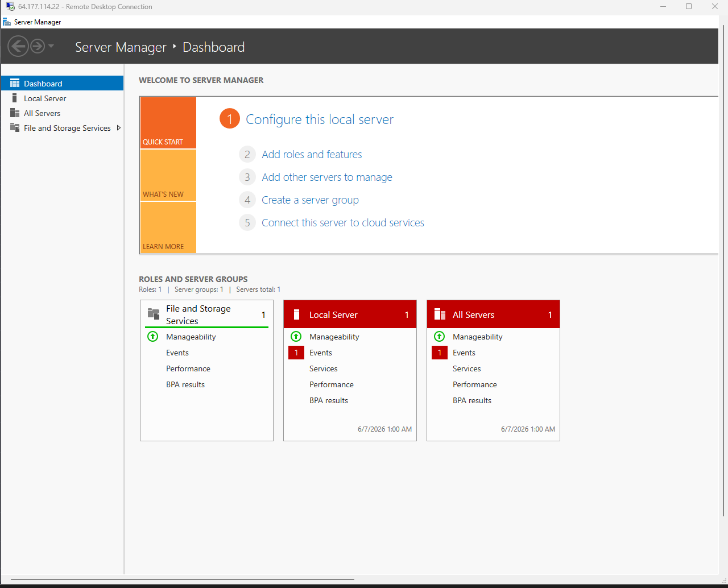Select Local Server in navigation pane
The image size is (728, 588).
62,98
